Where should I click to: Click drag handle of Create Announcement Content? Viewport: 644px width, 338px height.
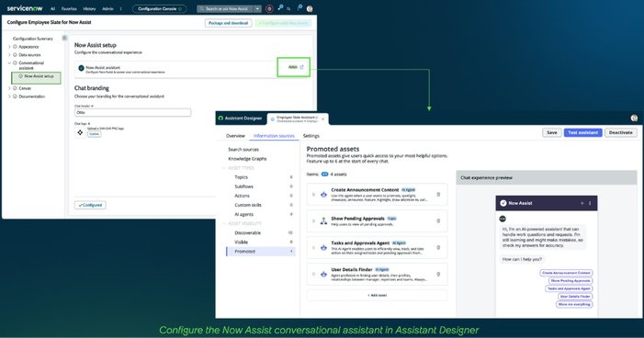pyautogui.click(x=313, y=195)
